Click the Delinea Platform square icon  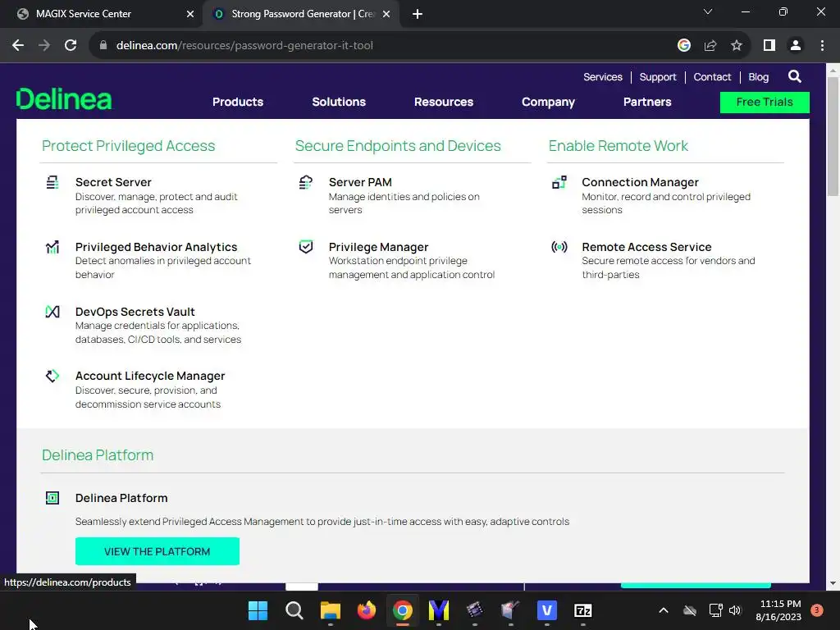pos(52,498)
